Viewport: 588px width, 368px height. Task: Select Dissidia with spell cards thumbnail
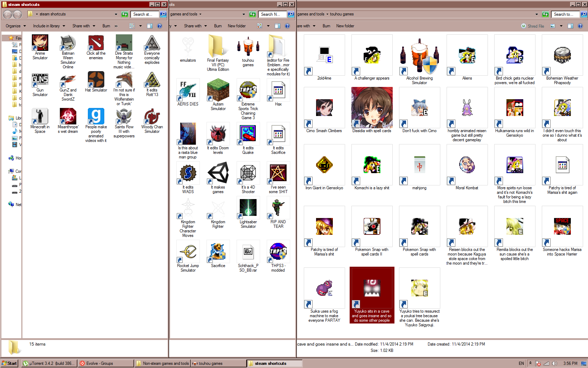pos(372,108)
